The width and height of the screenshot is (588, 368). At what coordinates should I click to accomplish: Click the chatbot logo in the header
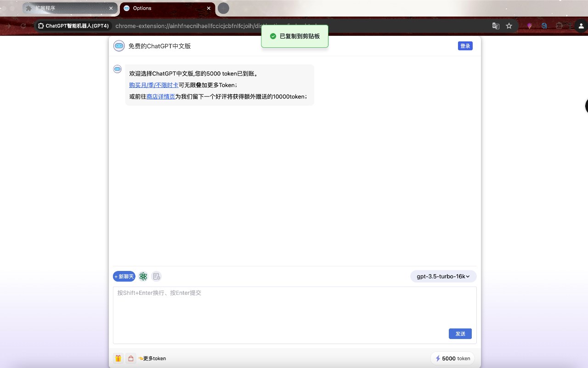[119, 46]
